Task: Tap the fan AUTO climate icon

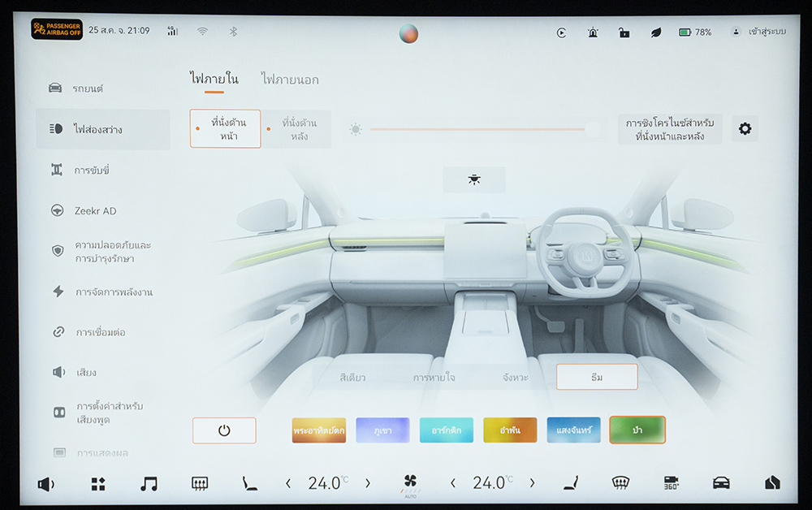Action: coord(410,483)
